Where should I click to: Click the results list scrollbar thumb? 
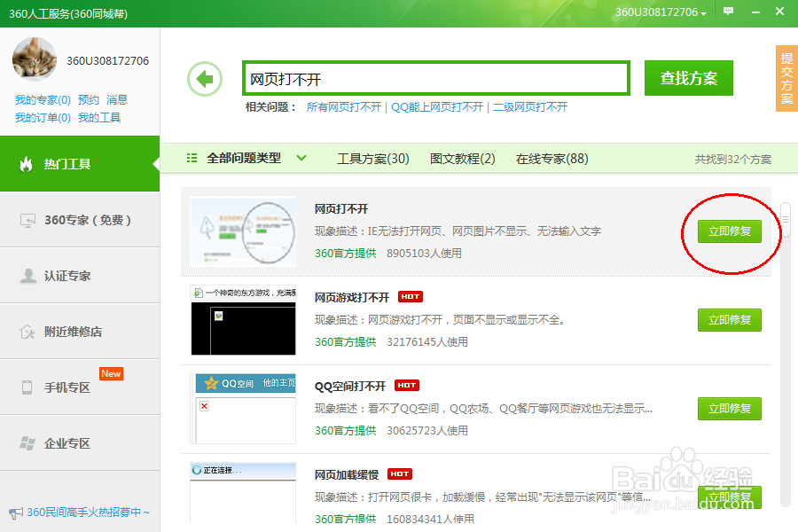786,219
